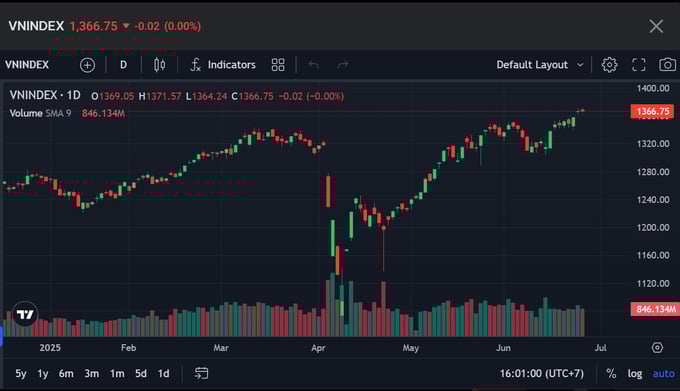Toggle the log scale mode

635,374
